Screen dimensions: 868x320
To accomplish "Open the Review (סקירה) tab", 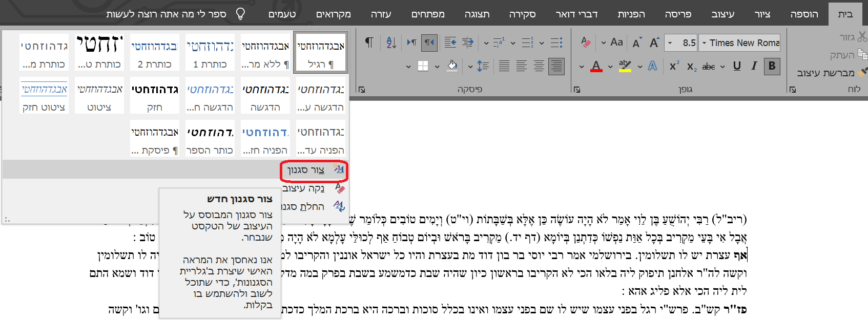I will [522, 14].
